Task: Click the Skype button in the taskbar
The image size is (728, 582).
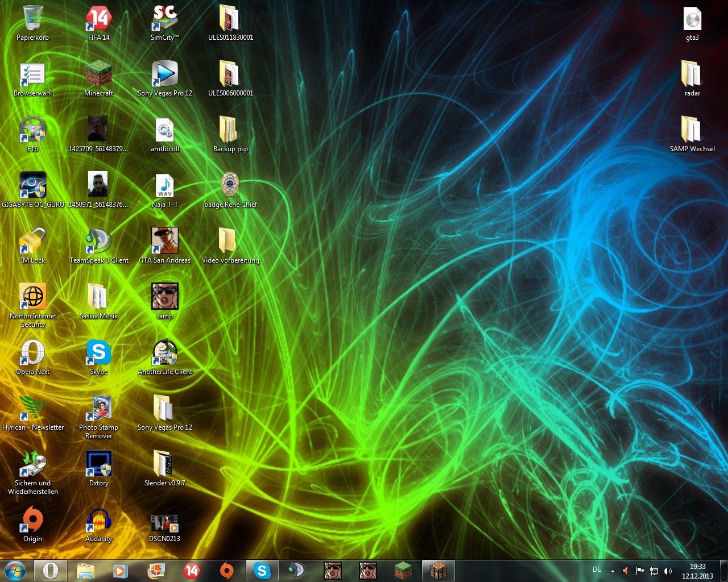Action: click(262, 571)
